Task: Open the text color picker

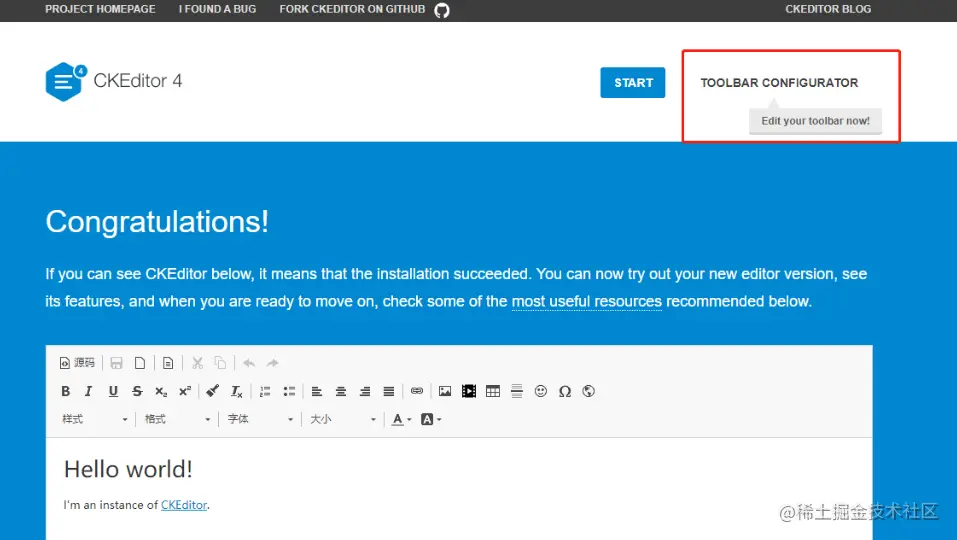Action: [x=402, y=419]
